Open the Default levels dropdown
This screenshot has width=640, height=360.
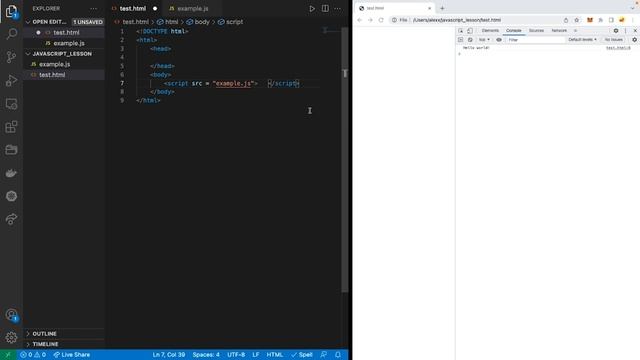[582, 40]
